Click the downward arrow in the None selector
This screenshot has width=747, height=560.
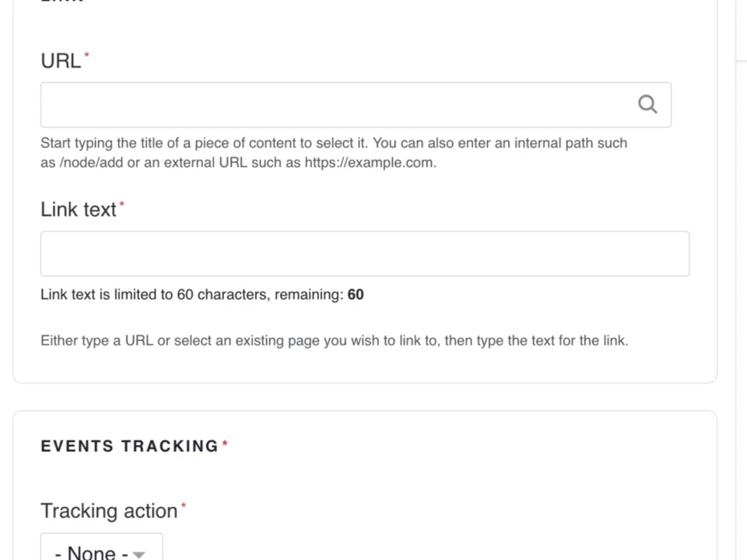(139, 553)
